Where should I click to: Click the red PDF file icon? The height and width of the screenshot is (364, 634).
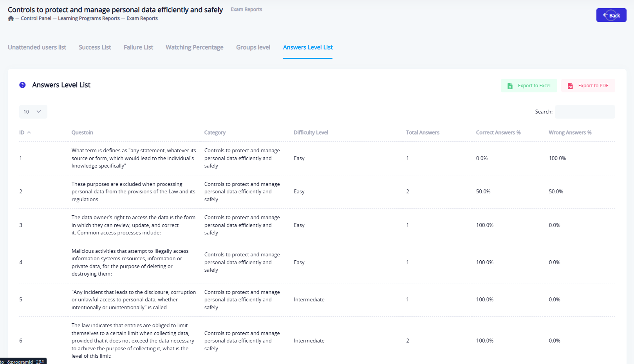[x=570, y=86]
